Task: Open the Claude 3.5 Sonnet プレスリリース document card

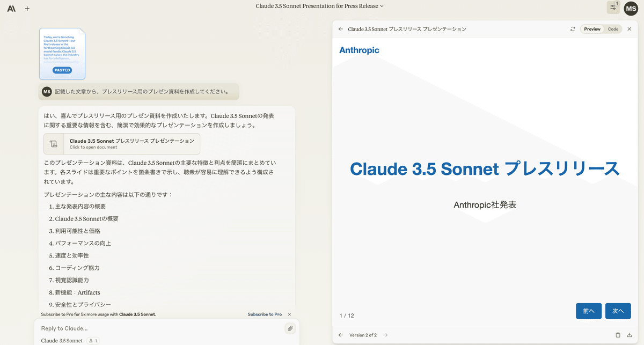Action: [x=122, y=144]
